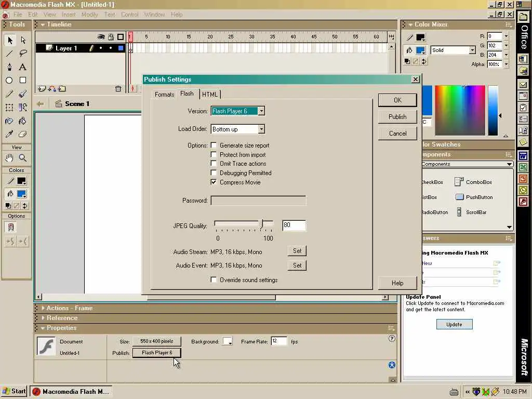
Task: Click the JPEG Quality value field
Action: [294, 225]
